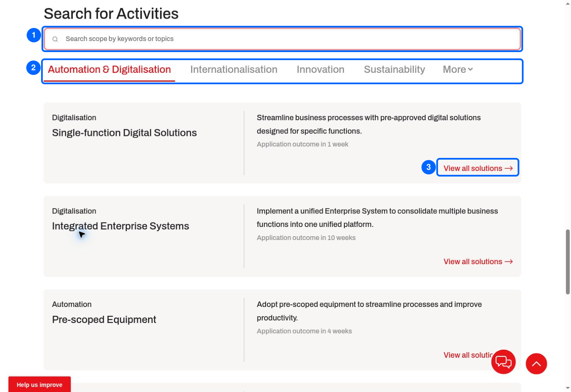
Task: Click the 'Search for Activities' heading
Action: point(111,14)
